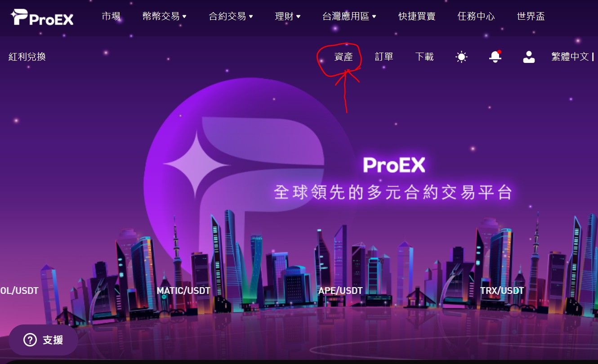Click the question mark support icon
The image size is (598, 364).
pyautogui.click(x=30, y=340)
